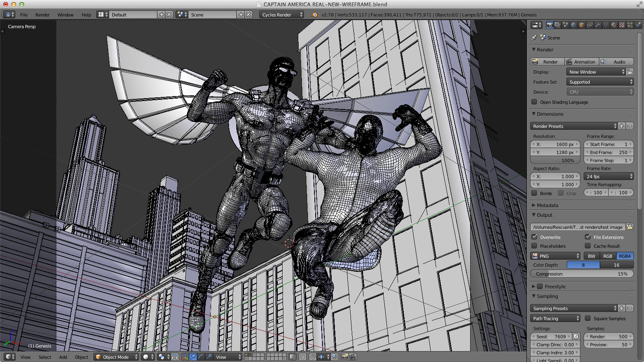This screenshot has height=362, width=644.
Task: Open the Material properties tab
Action: pos(614,25)
